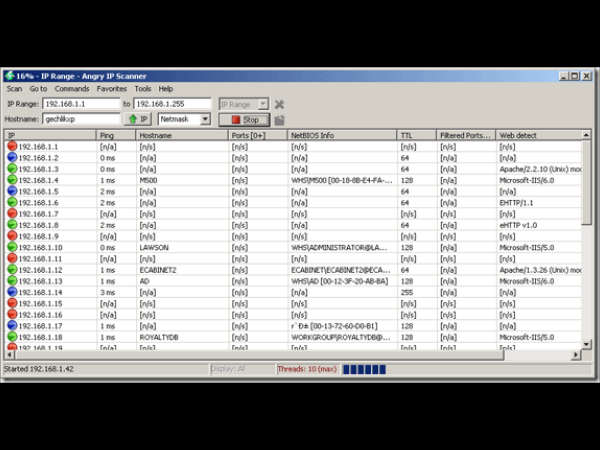
Task: Click red status icon for 192.168.1.9
Action: 12,236
